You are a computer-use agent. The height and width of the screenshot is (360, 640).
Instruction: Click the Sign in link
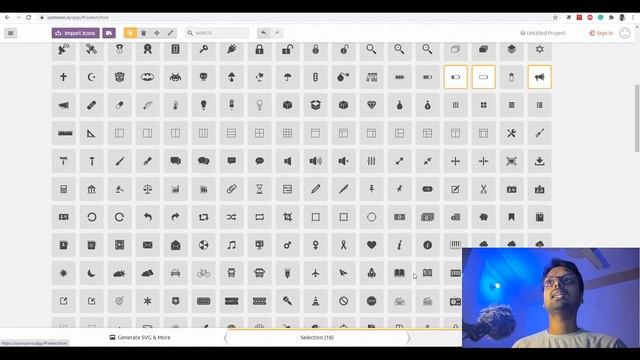[x=601, y=33]
